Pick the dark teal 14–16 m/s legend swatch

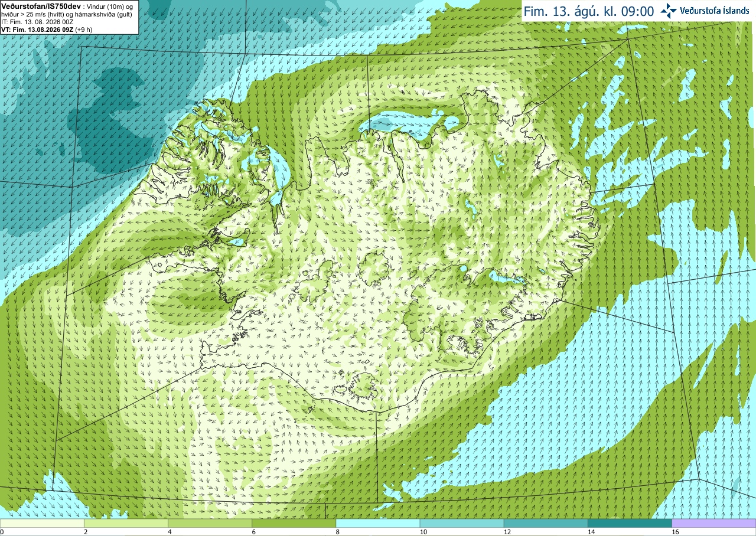click(x=630, y=523)
